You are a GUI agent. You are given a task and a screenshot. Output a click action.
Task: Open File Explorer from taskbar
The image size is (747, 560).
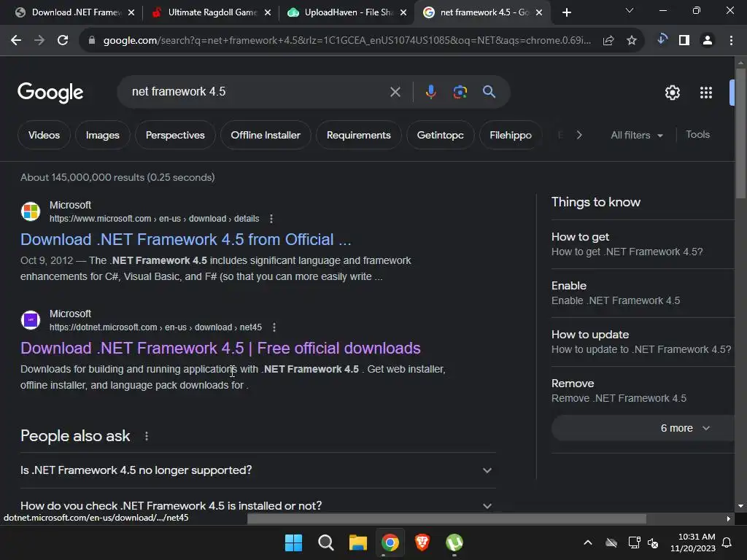357,542
